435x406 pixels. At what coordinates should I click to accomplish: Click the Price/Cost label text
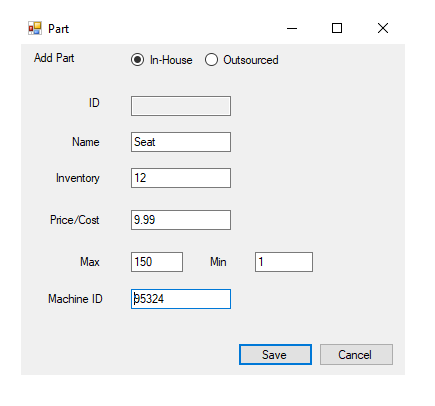pyautogui.click(x=75, y=220)
